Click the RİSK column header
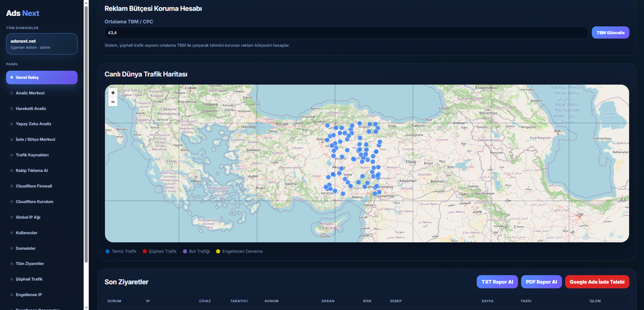Image resolution: width=644 pixels, height=310 pixels. 367,301
